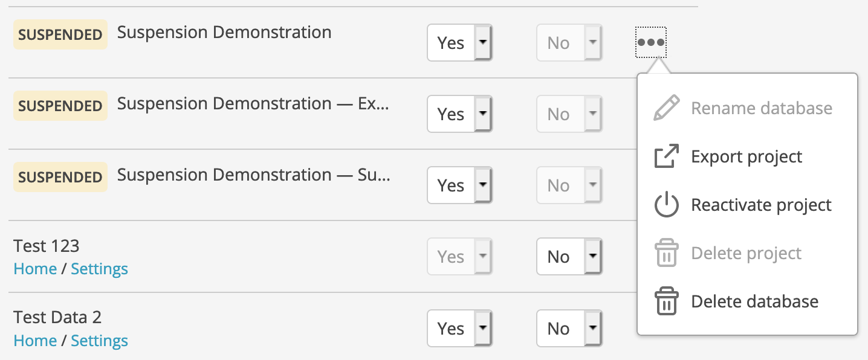The image size is (868, 360).
Task: Open the No dropdown for Test Data 2
Action: pos(569,328)
